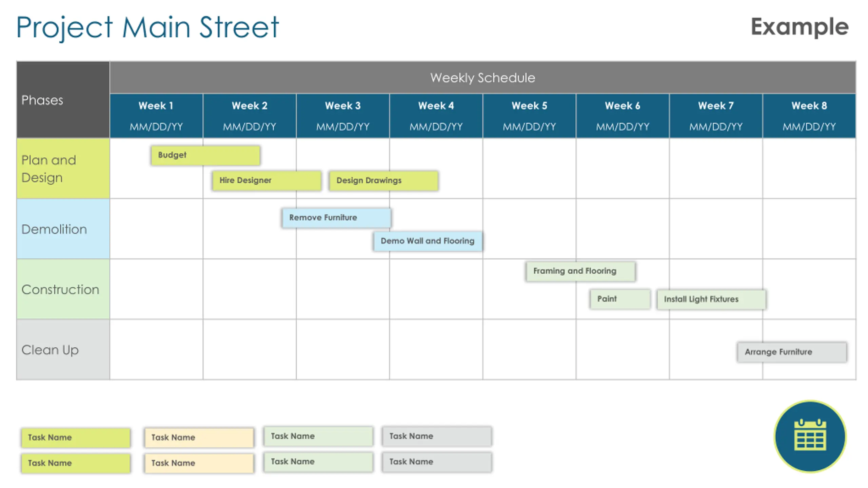Screen dimensions: 868x488
Task: Click the Example label at top right
Action: tap(800, 26)
